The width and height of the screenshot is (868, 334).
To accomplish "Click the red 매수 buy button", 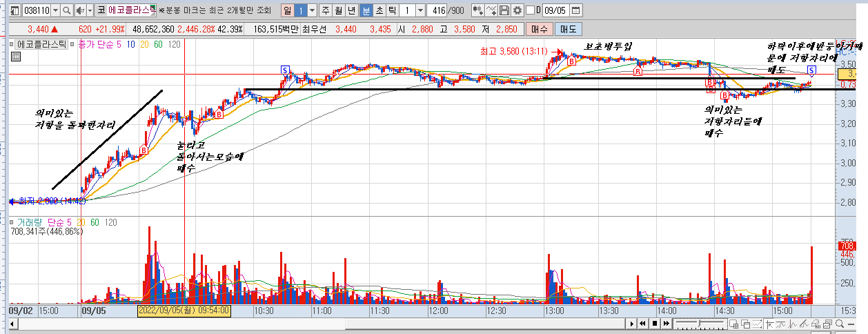I will tap(540, 29).
